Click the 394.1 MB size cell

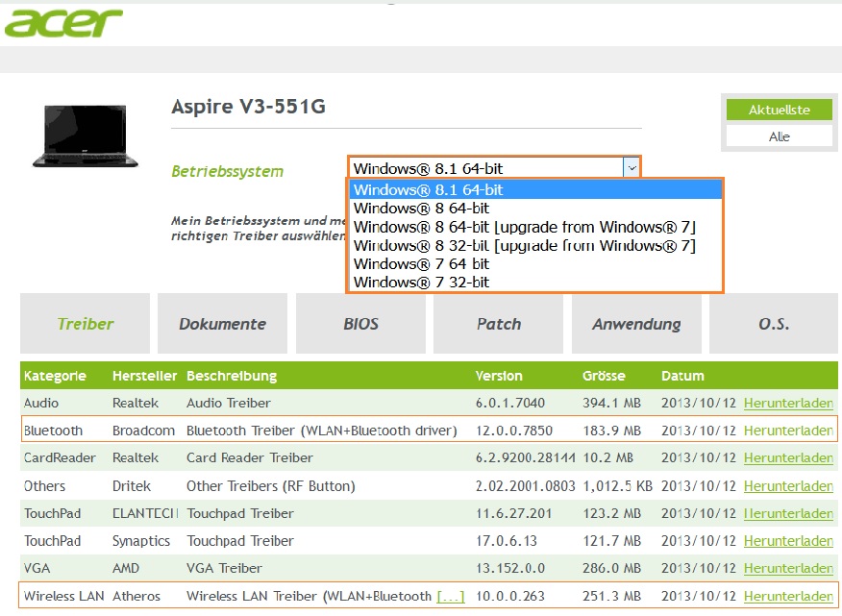point(611,403)
